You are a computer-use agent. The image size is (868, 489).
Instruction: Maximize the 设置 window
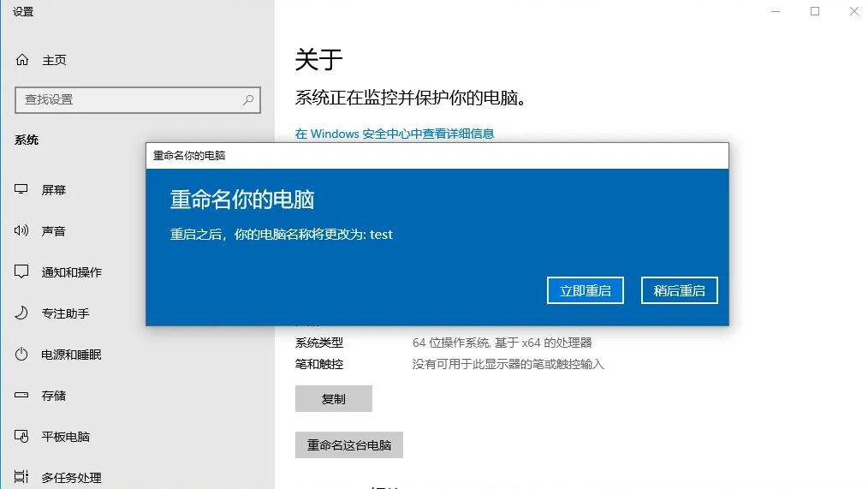tap(815, 11)
